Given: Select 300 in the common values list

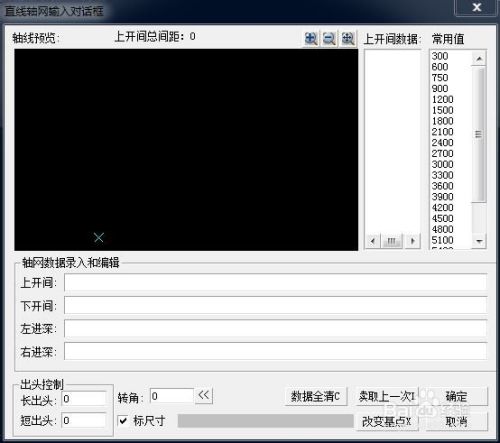Looking at the screenshot, I should [x=440, y=56].
